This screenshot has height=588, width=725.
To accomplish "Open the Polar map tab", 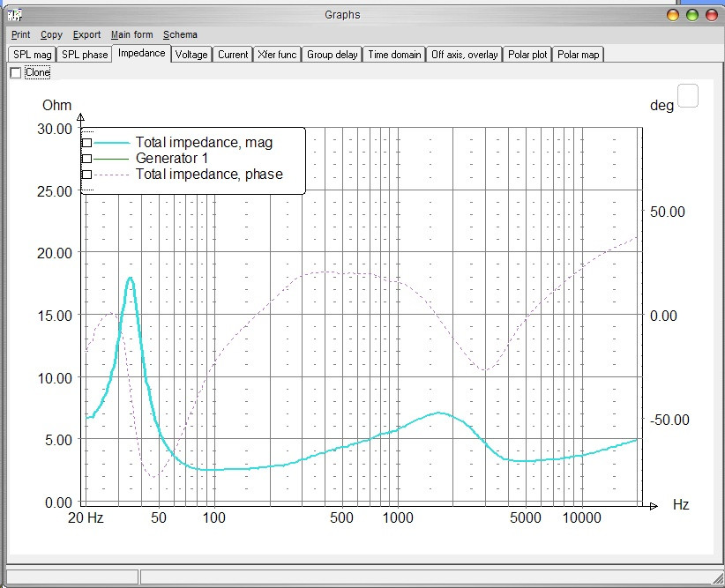I will (x=578, y=55).
